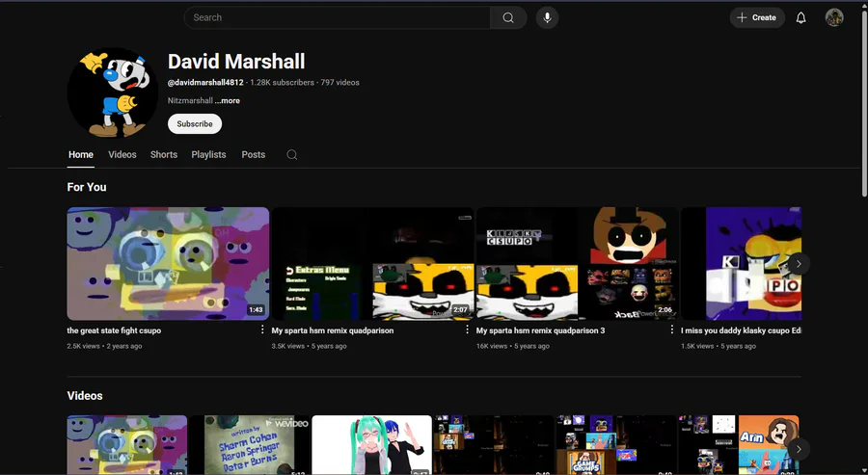Play 'the great state fight csupo' thumbnail
This screenshot has width=868, height=475.
coord(168,264)
